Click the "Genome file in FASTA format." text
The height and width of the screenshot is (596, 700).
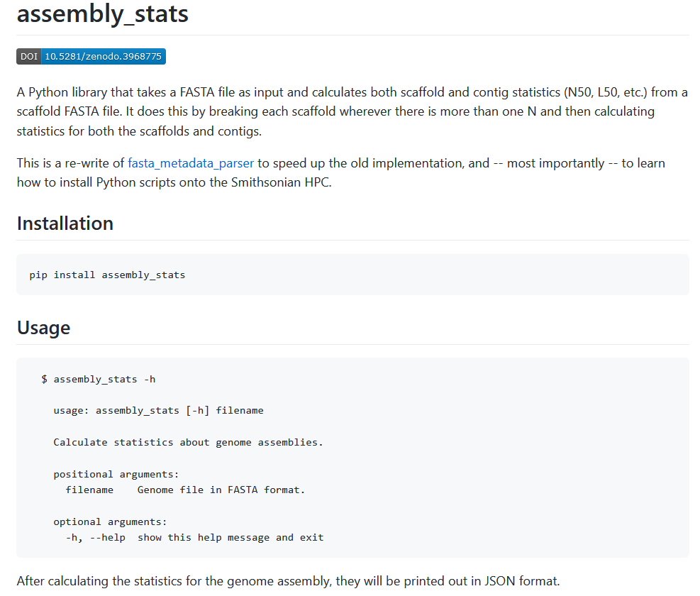click(221, 490)
